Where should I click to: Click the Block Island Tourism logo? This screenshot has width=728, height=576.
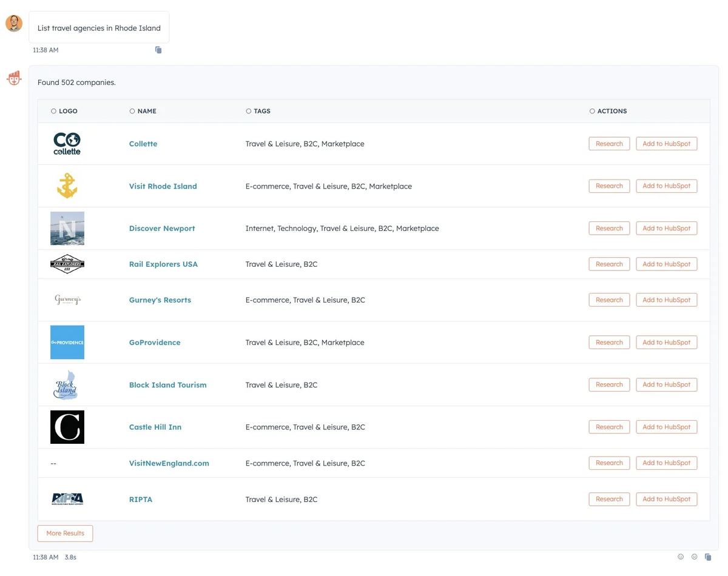(x=66, y=384)
